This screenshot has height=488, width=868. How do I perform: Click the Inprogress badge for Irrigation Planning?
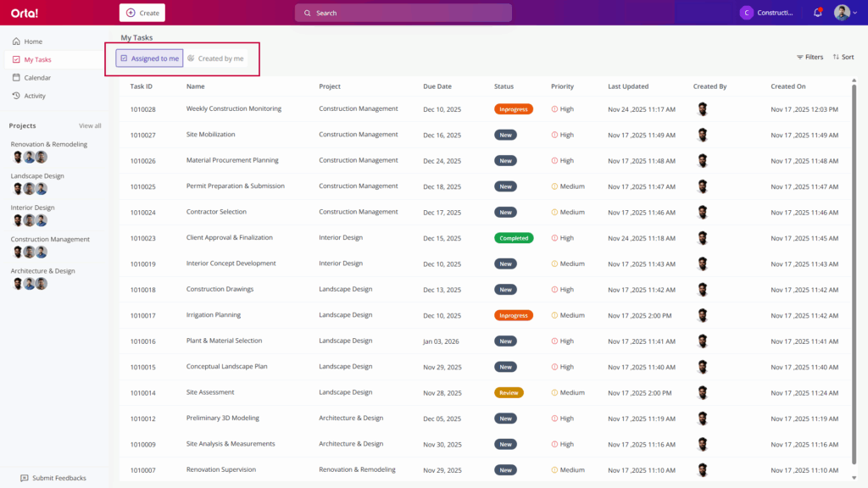point(513,315)
